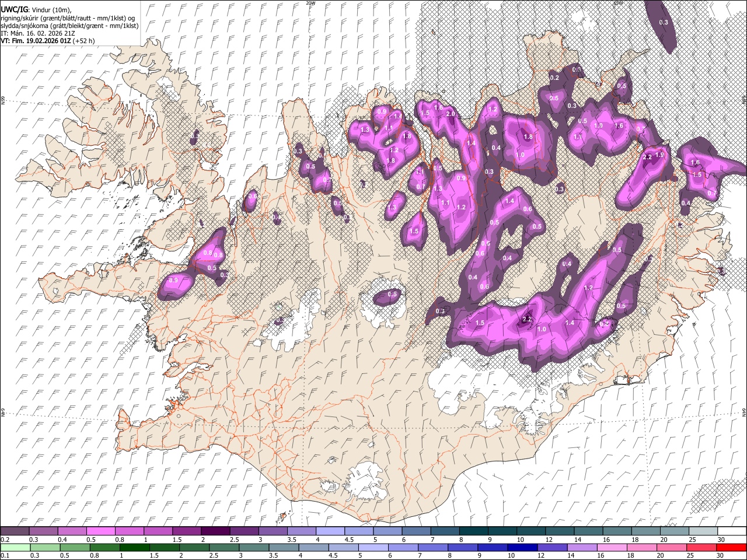Pick the rain scale 20–25 pink swatch
Viewport: 747px width, 560px height.
pos(672,547)
